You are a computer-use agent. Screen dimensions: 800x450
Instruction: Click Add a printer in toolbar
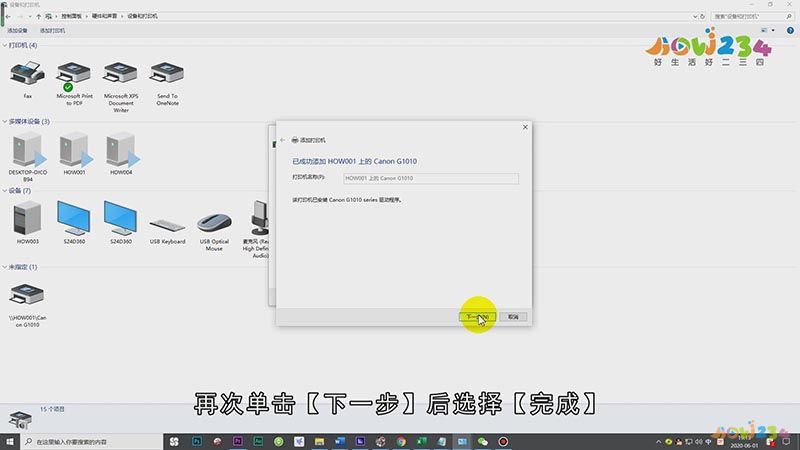tap(53, 31)
